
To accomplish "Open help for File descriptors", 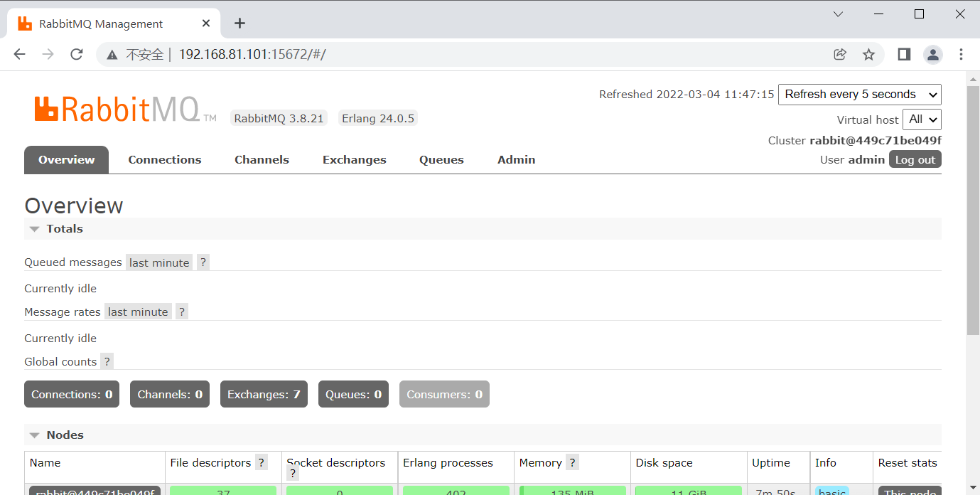I will click(262, 463).
